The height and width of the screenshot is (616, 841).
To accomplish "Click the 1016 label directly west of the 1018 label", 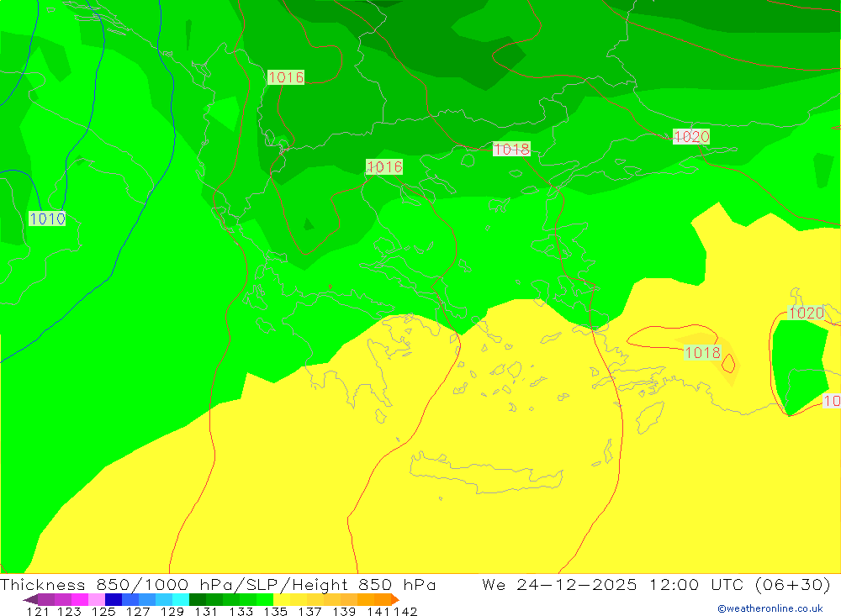I will 384,166.
